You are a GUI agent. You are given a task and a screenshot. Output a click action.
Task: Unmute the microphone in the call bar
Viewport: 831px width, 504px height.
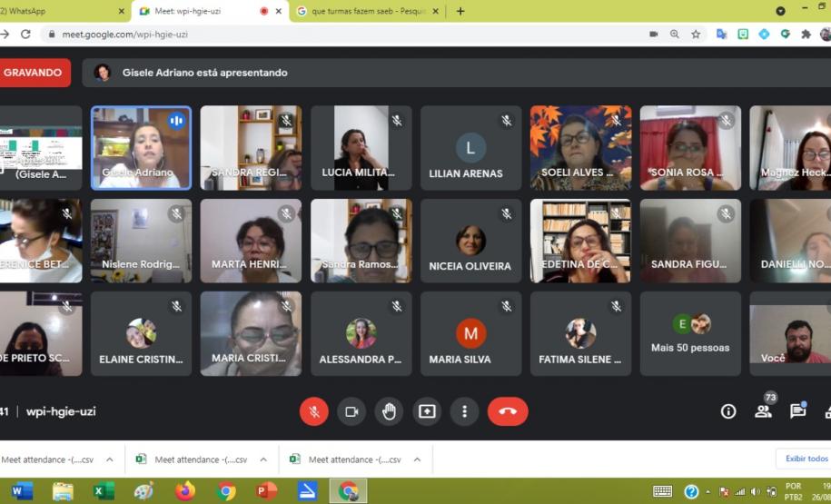tap(314, 411)
